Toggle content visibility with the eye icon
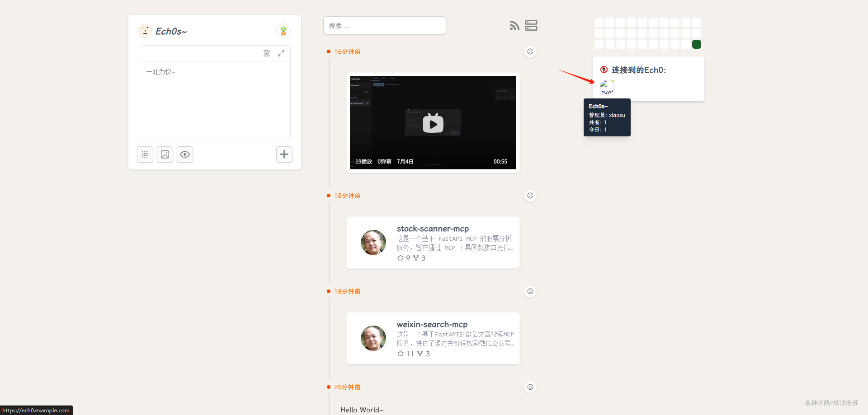This screenshot has width=868, height=415. (184, 154)
